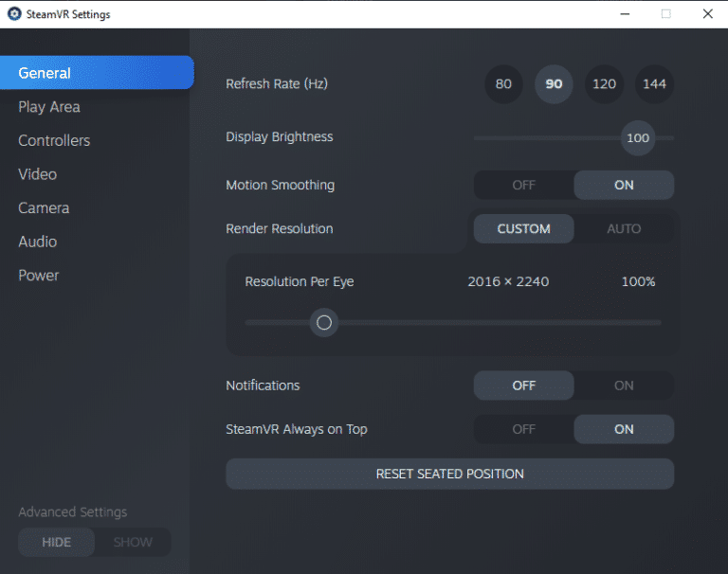Switch refresh rate to 144 Hz
Viewport: 728px width, 574px height.
pos(654,84)
